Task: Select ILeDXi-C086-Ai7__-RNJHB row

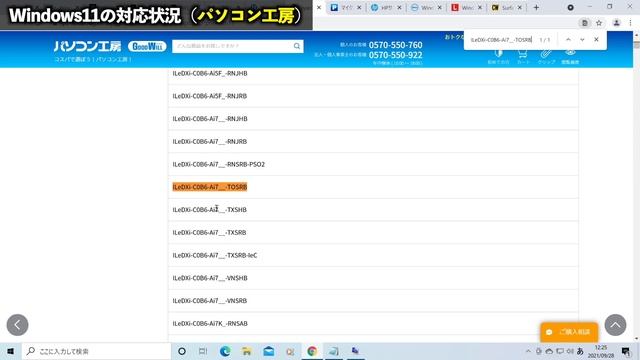Action: coord(373,119)
